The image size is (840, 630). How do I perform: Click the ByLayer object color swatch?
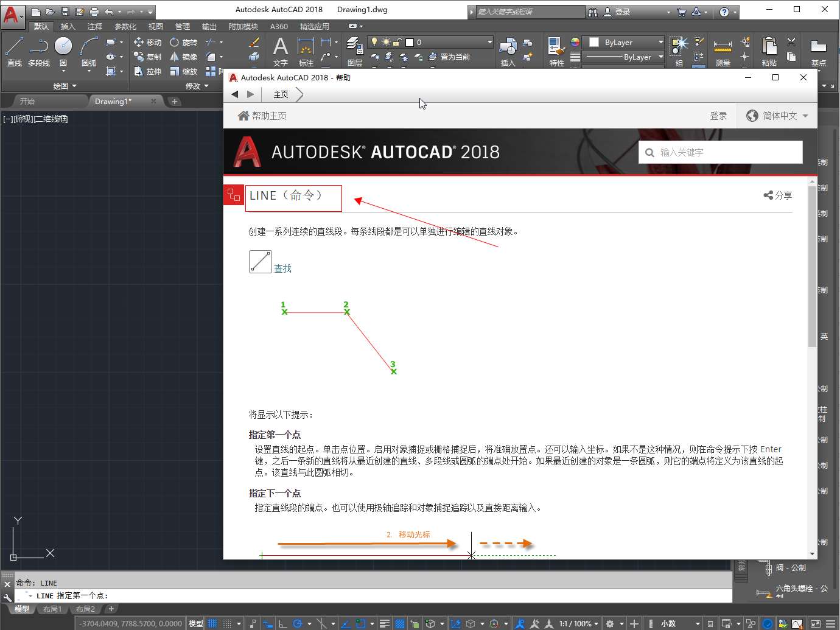(594, 42)
